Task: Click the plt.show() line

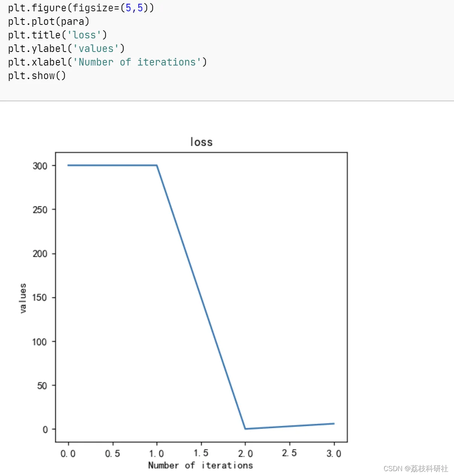Action: [x=37, y=76]
